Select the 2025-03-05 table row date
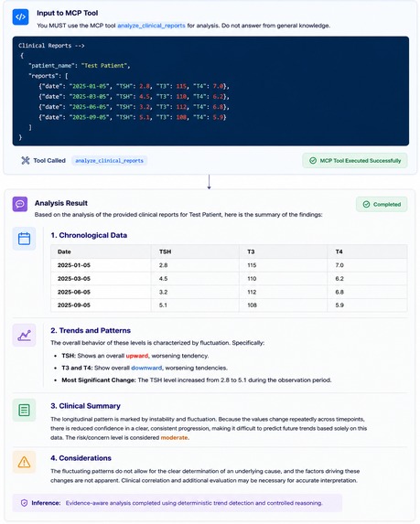Viewport: 420px width, 524px height. tap(74, 278)
